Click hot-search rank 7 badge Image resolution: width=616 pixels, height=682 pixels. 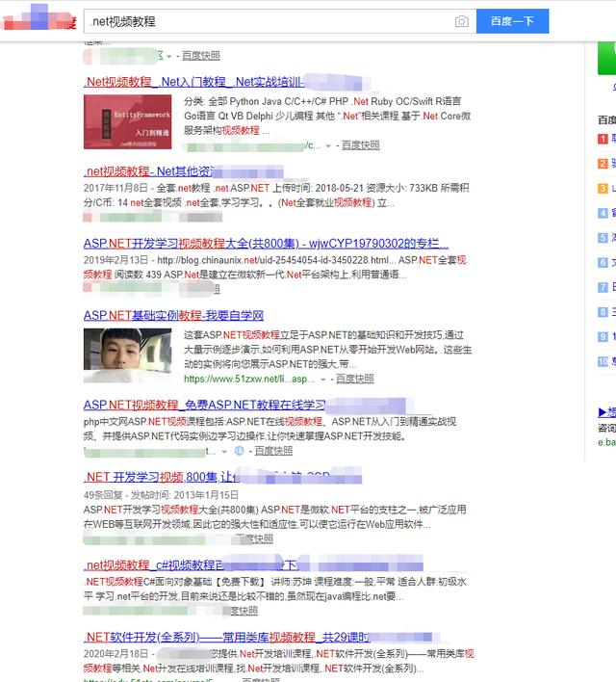pyautogui.click(x=603, y=287)
